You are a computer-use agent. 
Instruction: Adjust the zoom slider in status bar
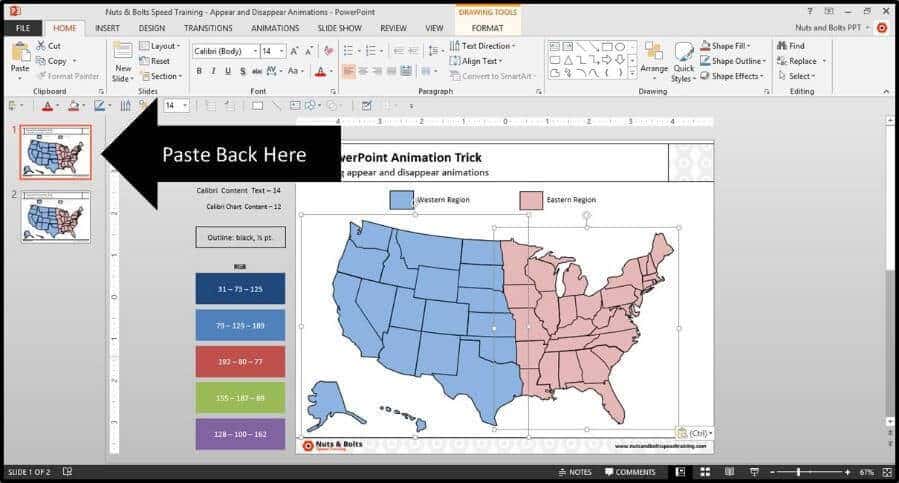tap(798, 472)
